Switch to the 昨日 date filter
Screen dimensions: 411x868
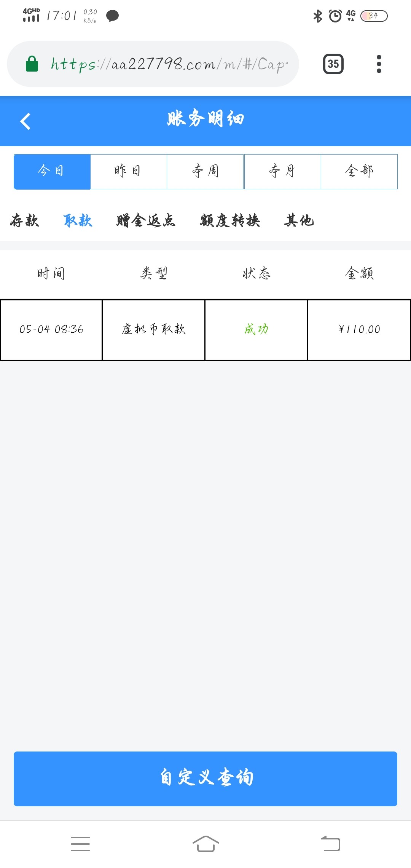[x=129, y=172]
